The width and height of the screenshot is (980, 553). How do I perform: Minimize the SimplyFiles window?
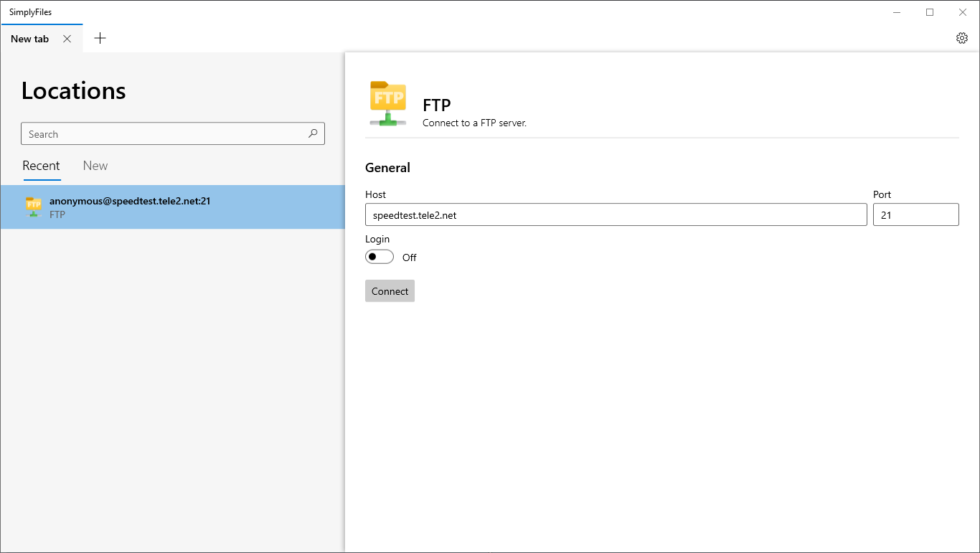coord(897,12)
